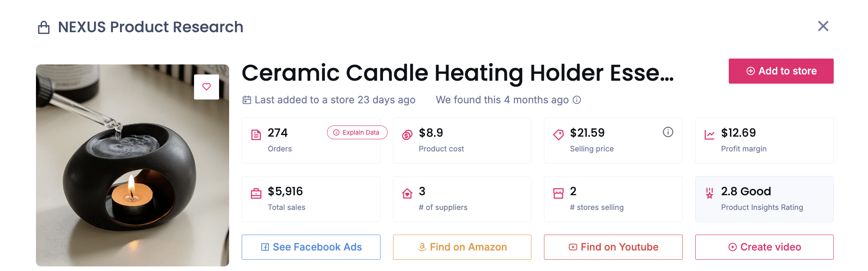
Task: Open the Explain Data panel
Action: tap(357, 132)
